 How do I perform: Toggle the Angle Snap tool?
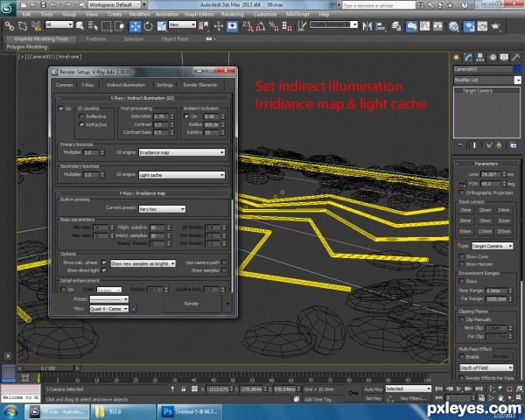tap(261, 26)
